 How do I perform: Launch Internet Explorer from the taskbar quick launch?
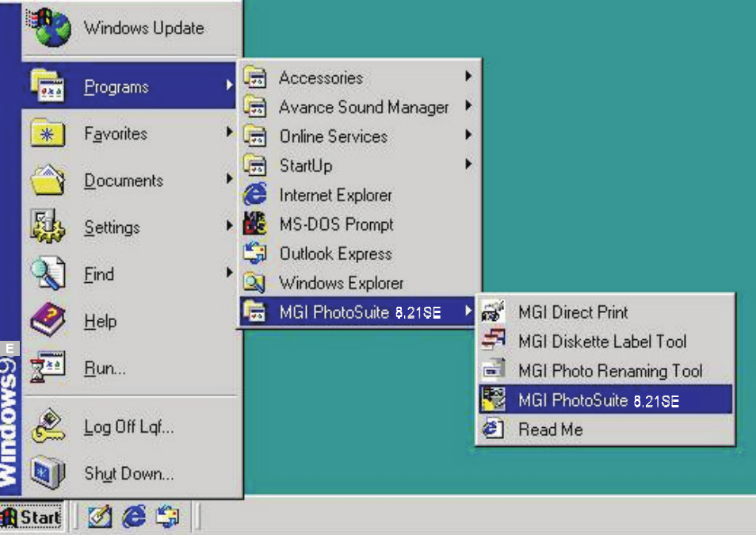(134, 517)
